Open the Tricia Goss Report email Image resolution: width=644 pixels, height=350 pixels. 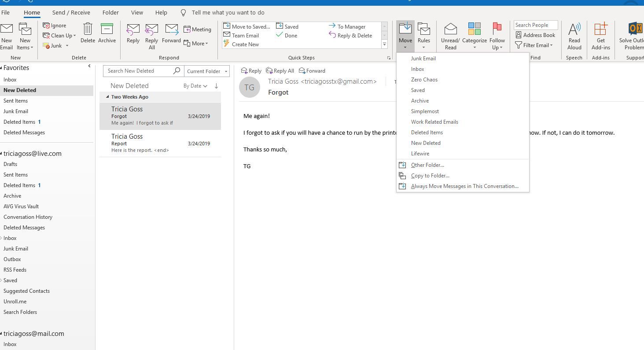pyautogui.click(x=160, y=143)
